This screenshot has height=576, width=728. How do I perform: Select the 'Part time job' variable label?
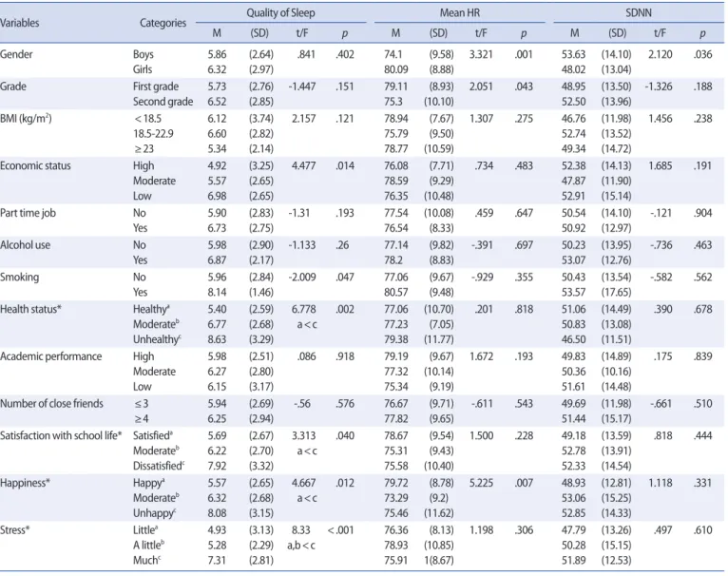point(28,213)
